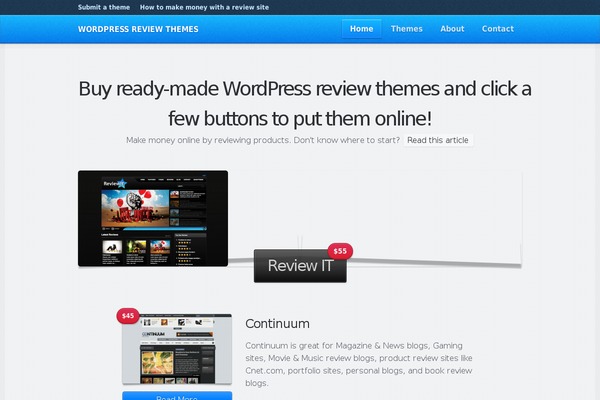
Task: Click the Continuum heading
Action: click(277, 323)
